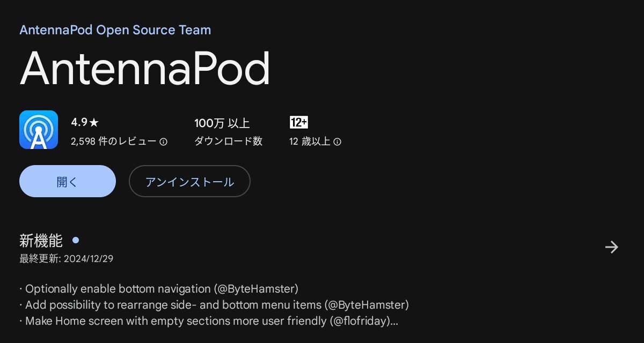The image size is (644, 343).
Task: Open review info icon next to 2,598 件のレビュー
Action: pos(164,142)
